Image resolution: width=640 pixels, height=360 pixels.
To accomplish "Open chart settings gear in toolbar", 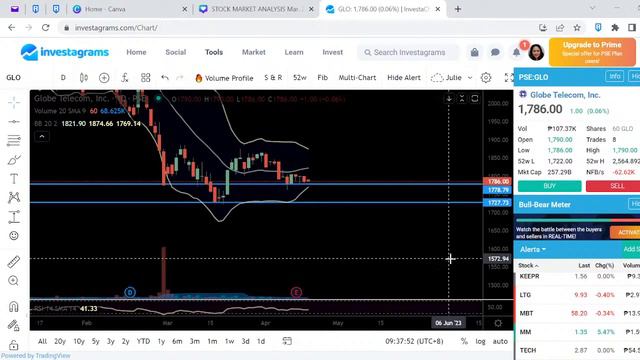I will 486,78.
